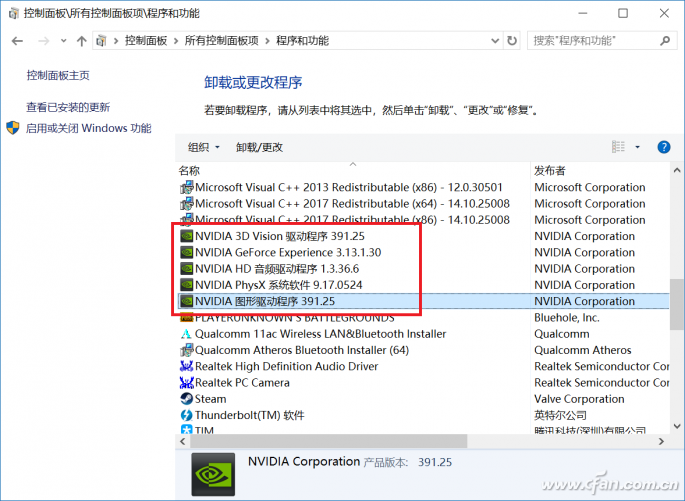Sort the list by 名称 column header
Screen dimensions: 685x501
point(190,171)
